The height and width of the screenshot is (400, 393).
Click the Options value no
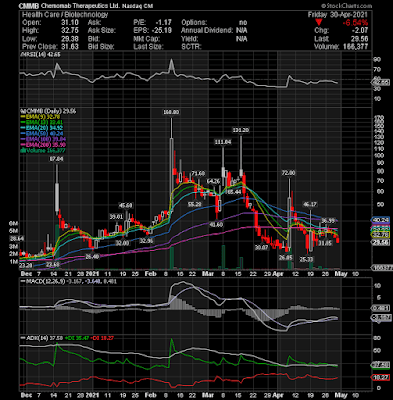coord(243,22)
